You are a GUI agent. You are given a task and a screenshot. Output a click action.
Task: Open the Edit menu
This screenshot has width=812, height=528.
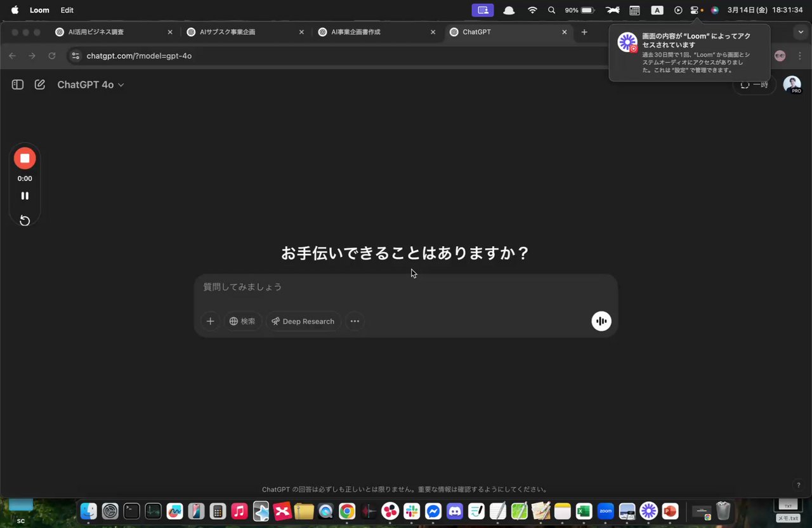click(x=67, y=10)
